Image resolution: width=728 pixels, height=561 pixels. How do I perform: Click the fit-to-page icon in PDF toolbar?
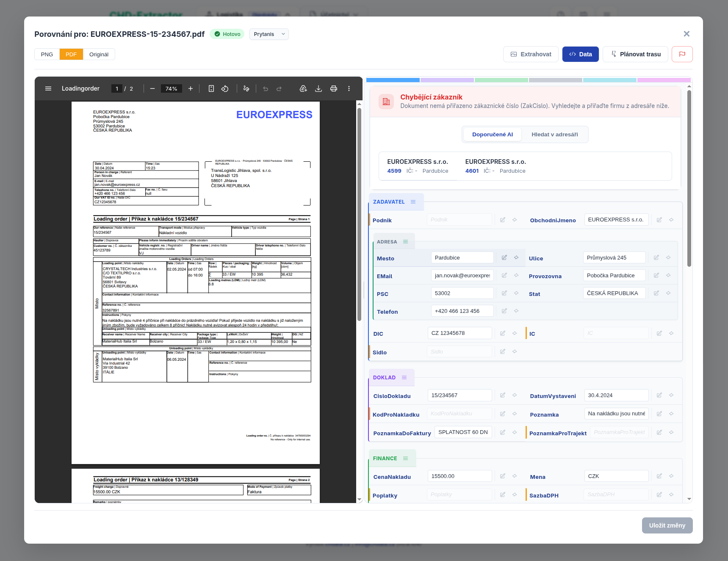[x=211, y=88]
